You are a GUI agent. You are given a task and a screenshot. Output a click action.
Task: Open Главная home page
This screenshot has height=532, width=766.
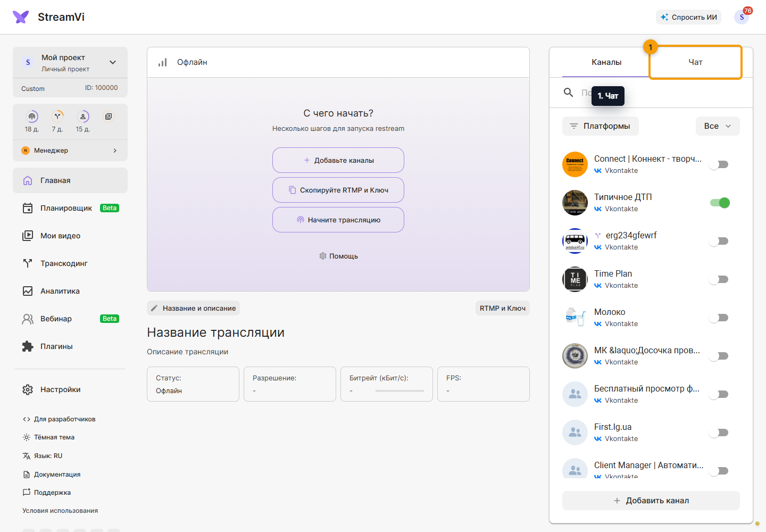coord(70,180)
